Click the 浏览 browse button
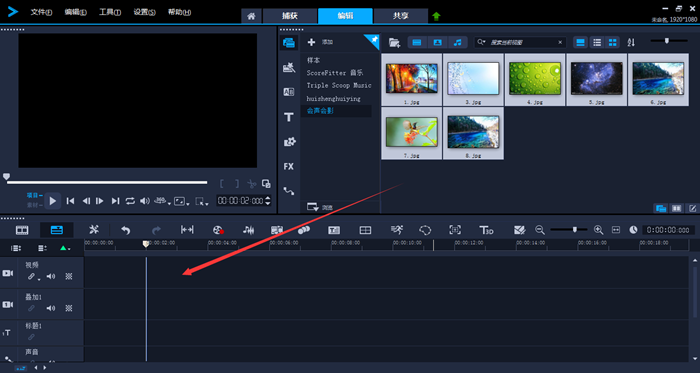 320,207
